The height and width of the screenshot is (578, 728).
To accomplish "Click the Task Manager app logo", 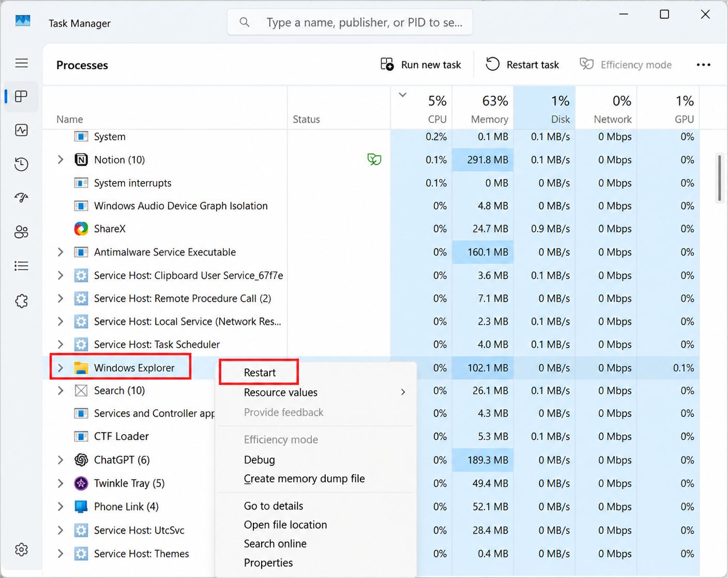I will (23, 21).
